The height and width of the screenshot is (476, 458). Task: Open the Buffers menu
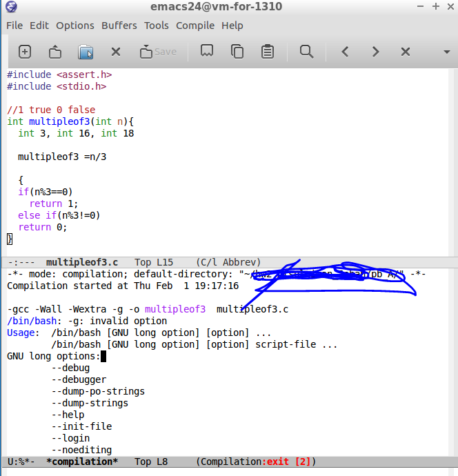(119, 26)
